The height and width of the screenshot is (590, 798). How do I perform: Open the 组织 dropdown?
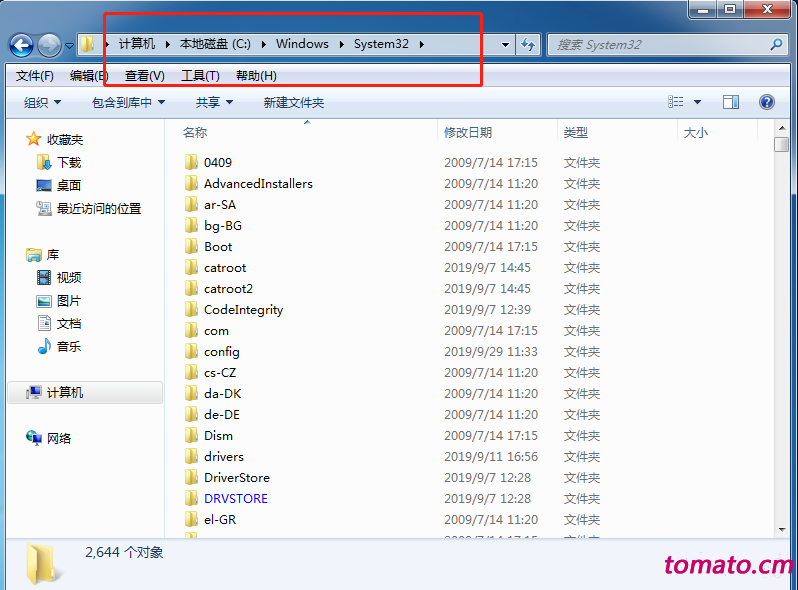tap(42, 102)
